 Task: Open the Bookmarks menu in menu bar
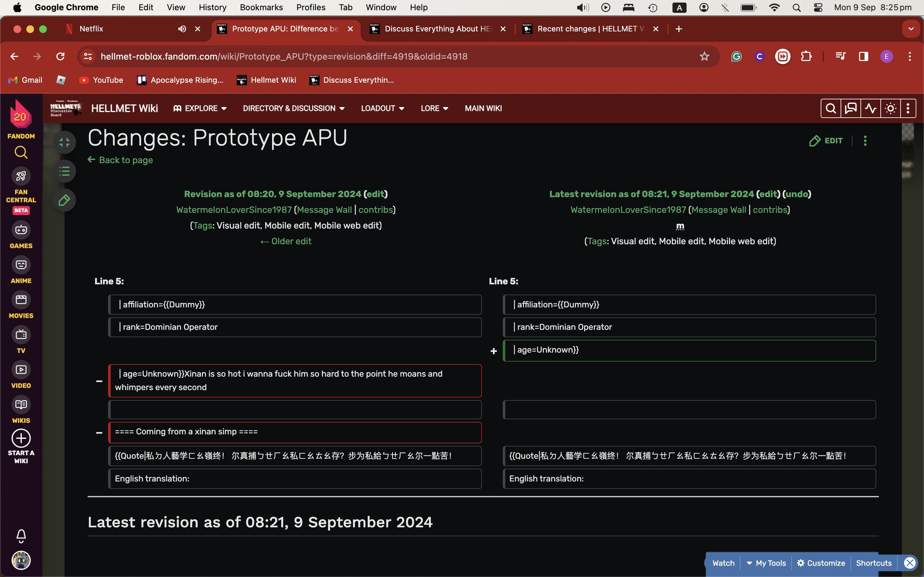(261, 7)
